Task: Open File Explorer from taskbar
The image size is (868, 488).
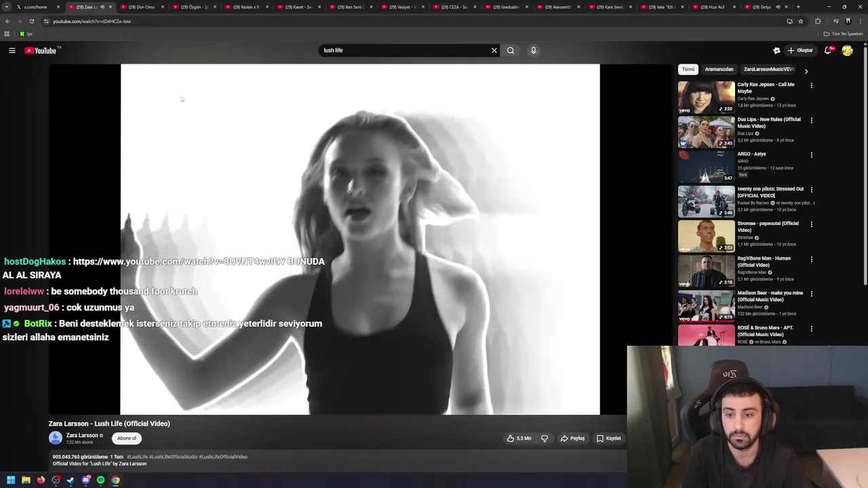Action: pos(26,480)
